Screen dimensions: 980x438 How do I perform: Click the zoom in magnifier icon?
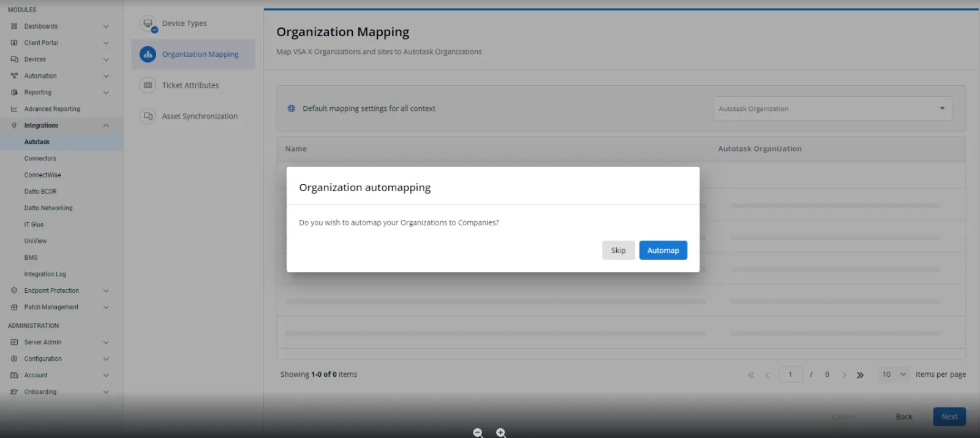tap(501, 433)
